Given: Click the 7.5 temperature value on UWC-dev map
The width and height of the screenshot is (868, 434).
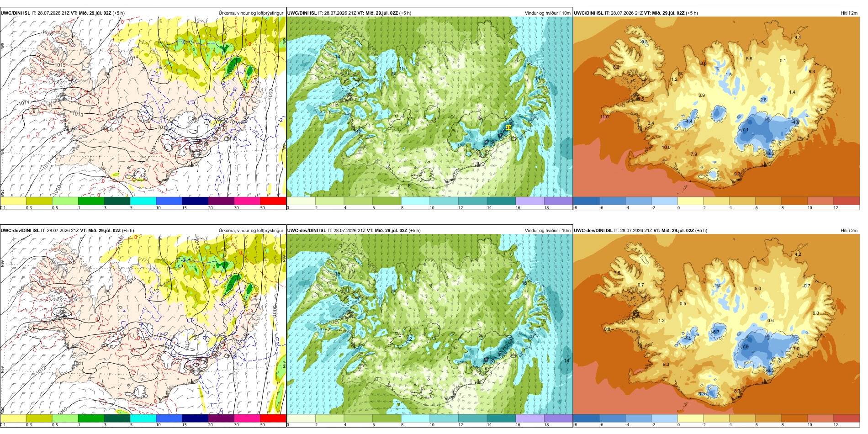Looking at the screenshot, I should point(617,273).
